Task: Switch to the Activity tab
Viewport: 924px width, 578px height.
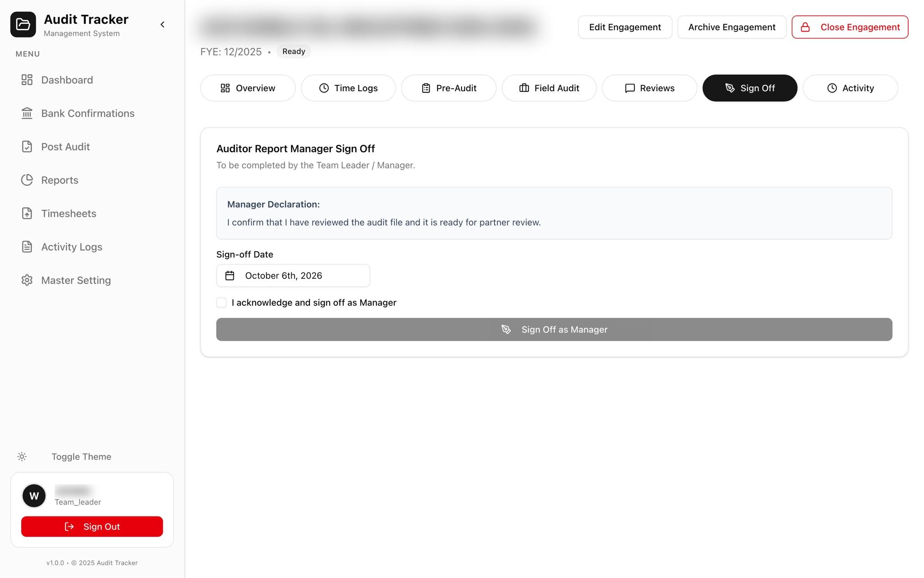Action: tap(850, 88)
